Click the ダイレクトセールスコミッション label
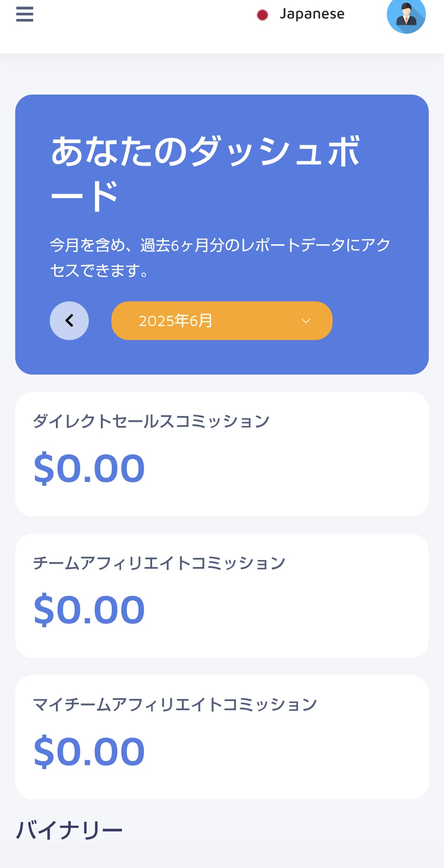The width and height of the screenshot is (444, 868). click(151, 421)
